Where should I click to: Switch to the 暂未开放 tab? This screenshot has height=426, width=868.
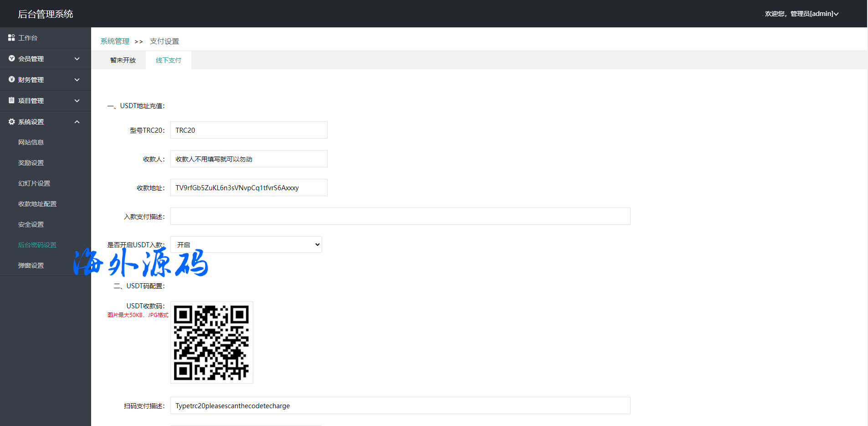point(123,60)
